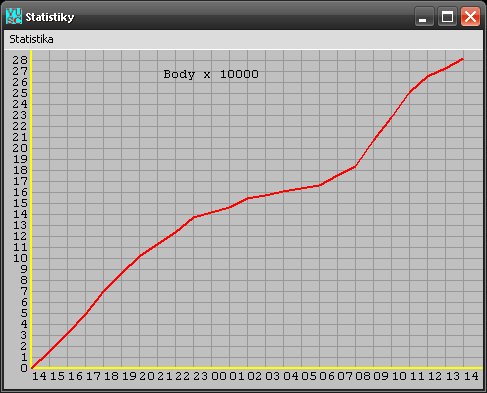Click the Statistiky title bar text
The height and width of the screenshot is (393, 487).
coord(50,17)
